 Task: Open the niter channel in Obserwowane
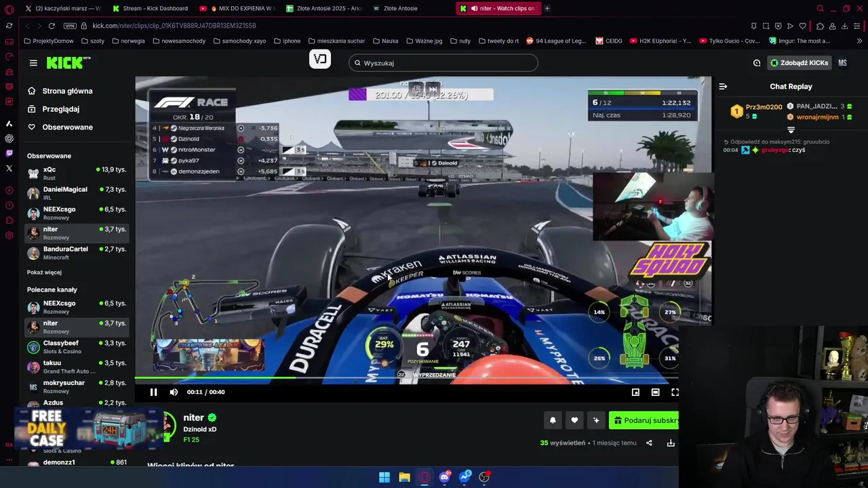(x=77, y=233)
